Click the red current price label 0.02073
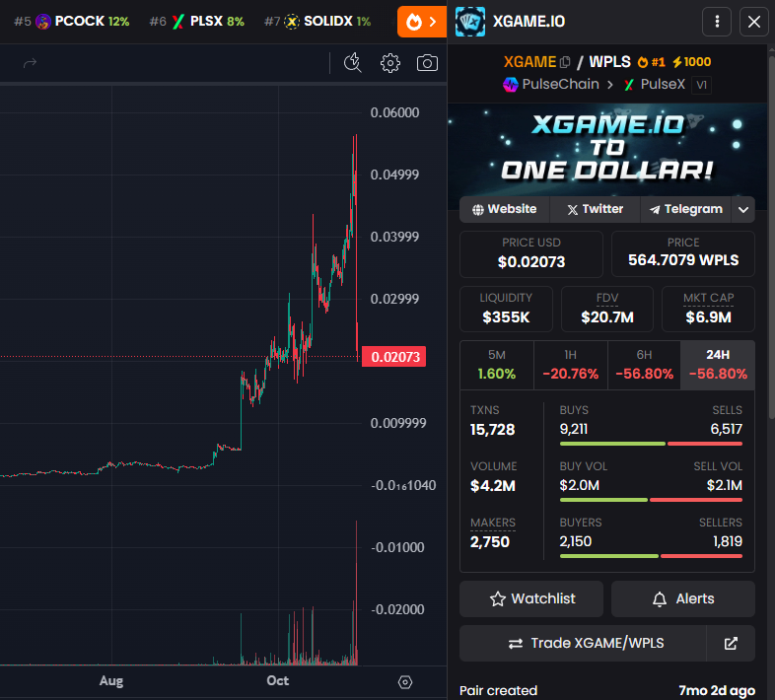775x700 pixels. pyautogui.click(x=394, y=357)
